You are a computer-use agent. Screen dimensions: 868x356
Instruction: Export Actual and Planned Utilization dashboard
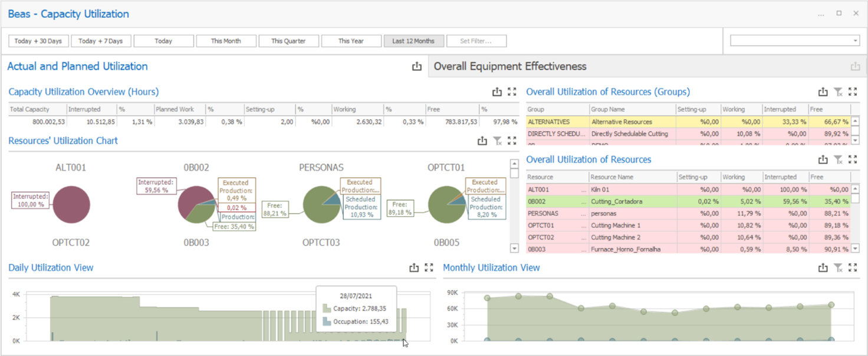[x=417, y=67]
